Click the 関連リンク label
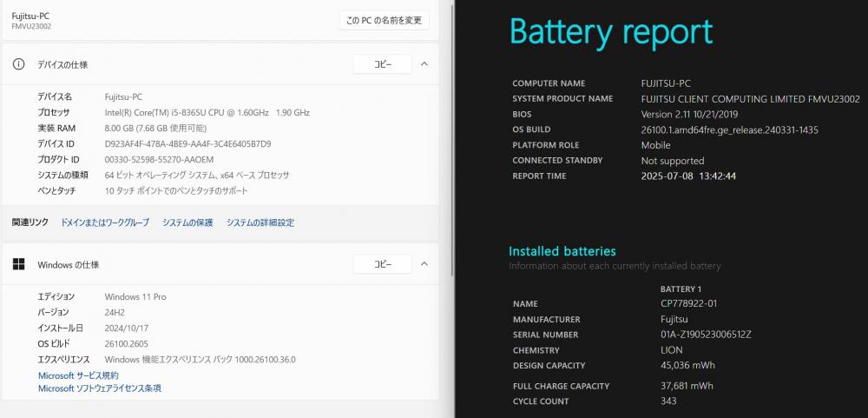Viewport: 868px width, 418px height. point(30,222)
